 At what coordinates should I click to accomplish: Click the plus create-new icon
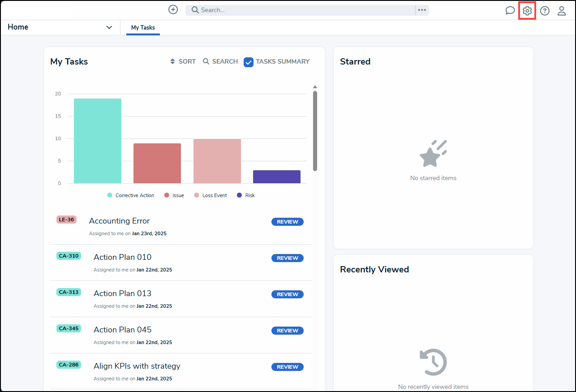coord(173,10)
